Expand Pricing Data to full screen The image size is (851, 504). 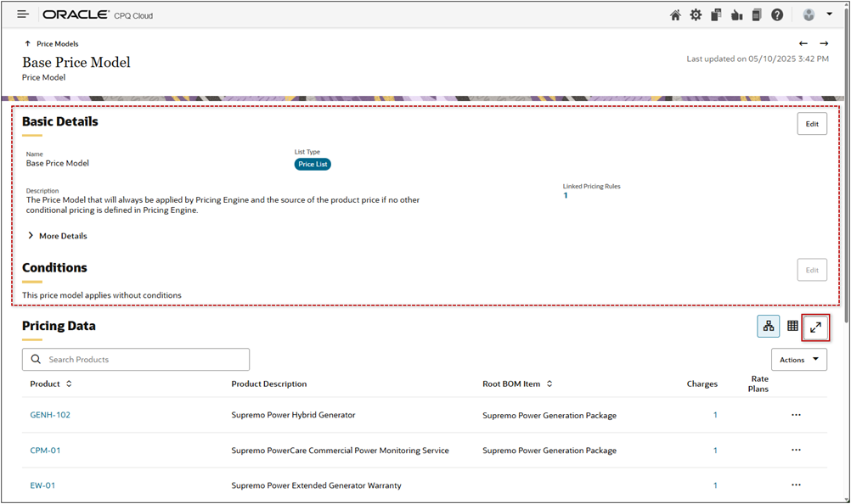coord(815,327)
